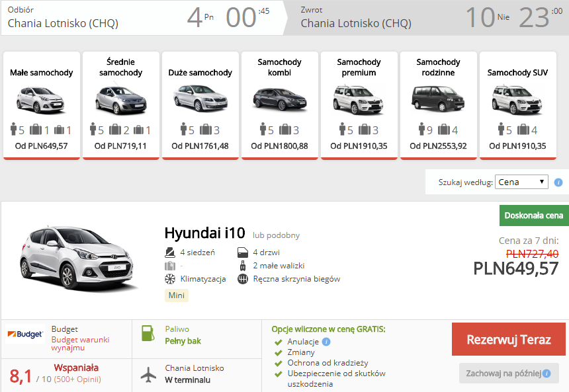Choose the Samochody rodzinne category
Screen dimensions: 569x392
click(439, 105)
